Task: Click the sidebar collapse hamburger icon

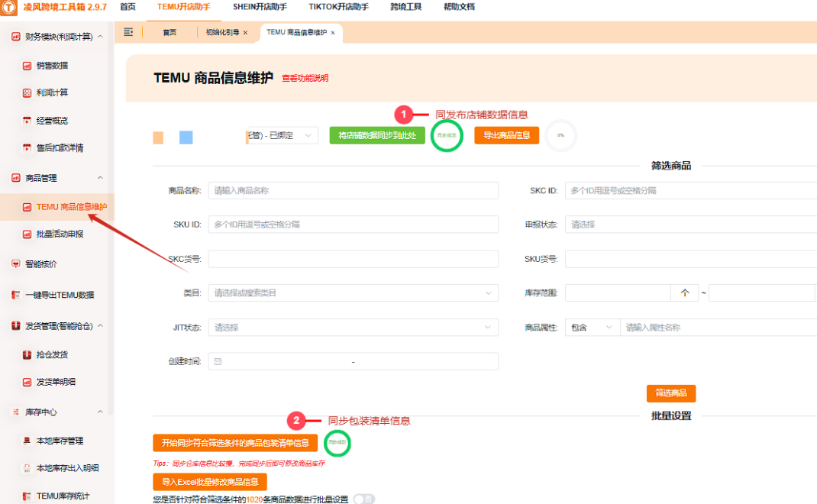Action: coord(128,32)
